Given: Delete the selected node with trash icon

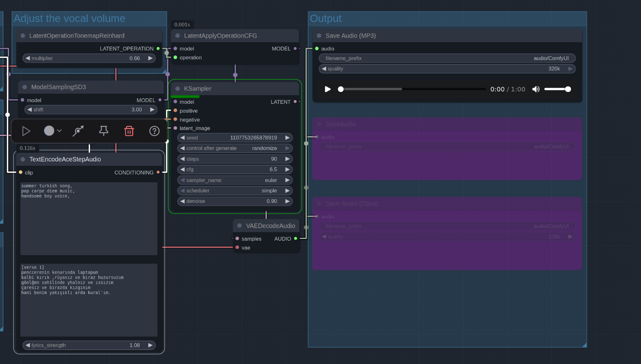Looking at the screenshot, I should tap(129, 131).
